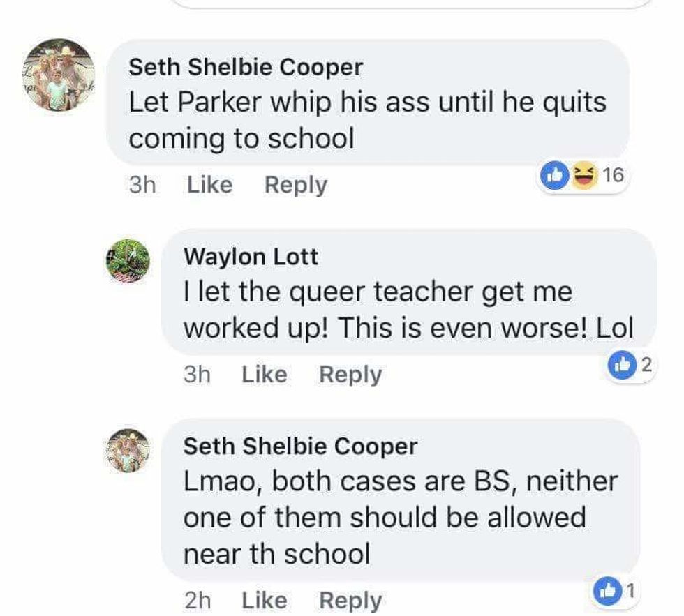Click the 2h timestamp on last comment
The height and width of the screenshot is (616, 684).
198,601
